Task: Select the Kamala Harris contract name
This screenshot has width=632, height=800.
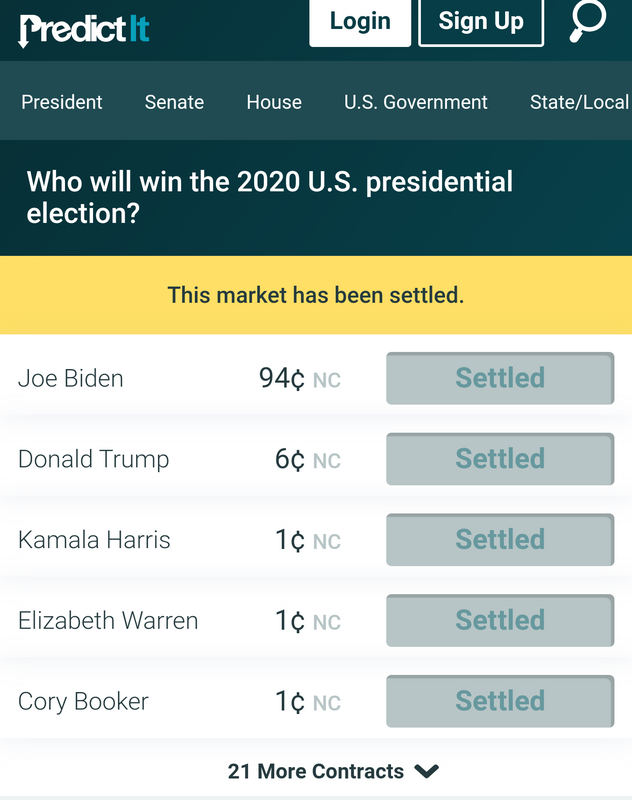Action: [94, 540]
